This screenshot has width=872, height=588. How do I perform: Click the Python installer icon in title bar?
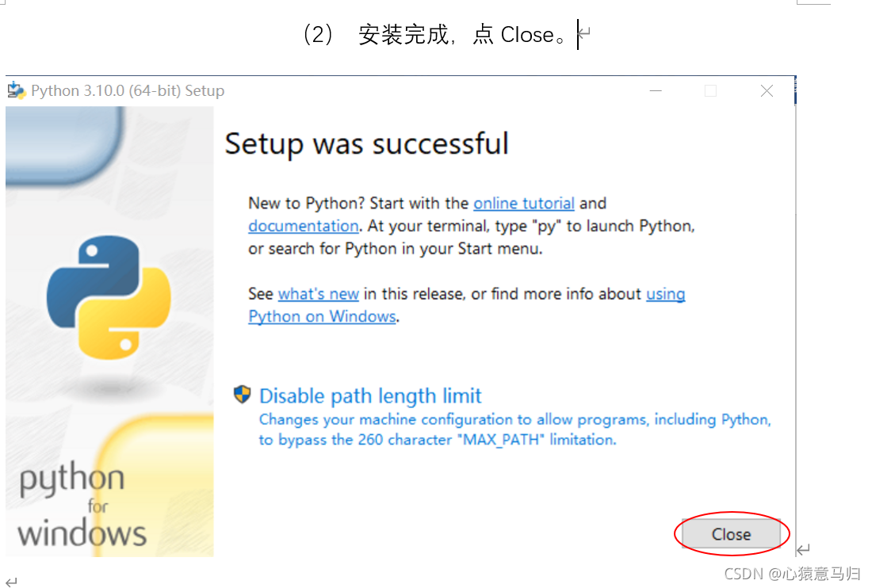(16, 90)
